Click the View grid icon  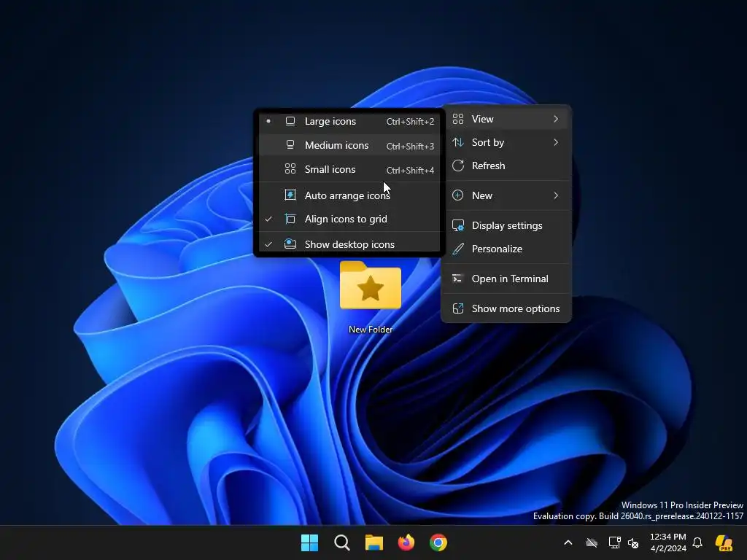(x=458, y=119)
